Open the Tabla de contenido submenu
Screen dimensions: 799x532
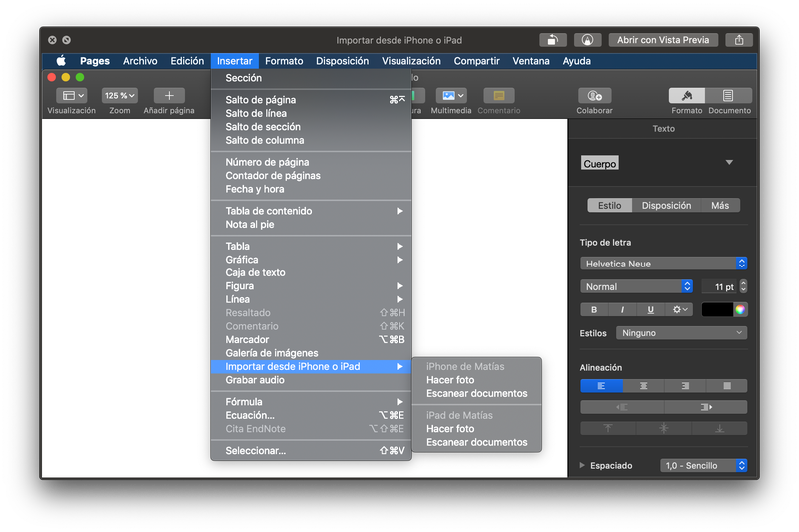311,211
